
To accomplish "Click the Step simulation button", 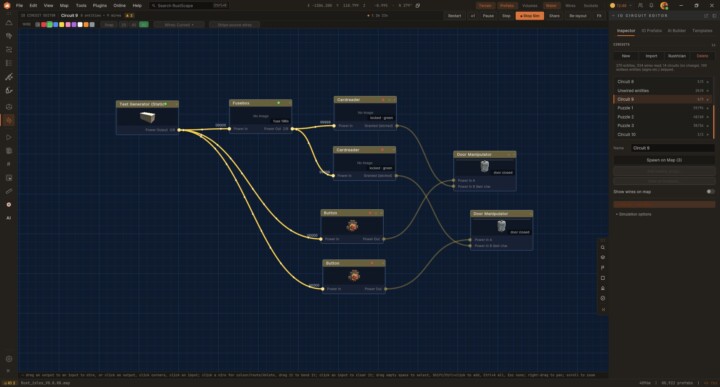I will pyautogui.click(x=506, y=16).
